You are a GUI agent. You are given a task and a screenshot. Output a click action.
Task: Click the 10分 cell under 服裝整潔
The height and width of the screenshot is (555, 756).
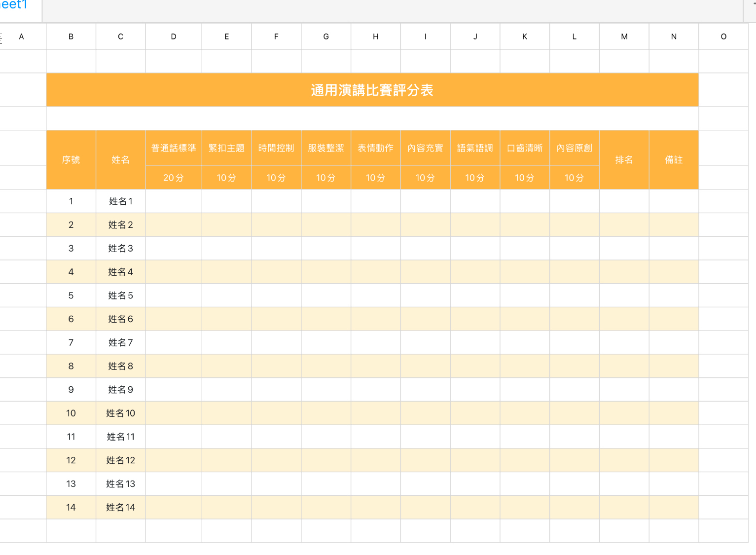click(x=326, y=178)
